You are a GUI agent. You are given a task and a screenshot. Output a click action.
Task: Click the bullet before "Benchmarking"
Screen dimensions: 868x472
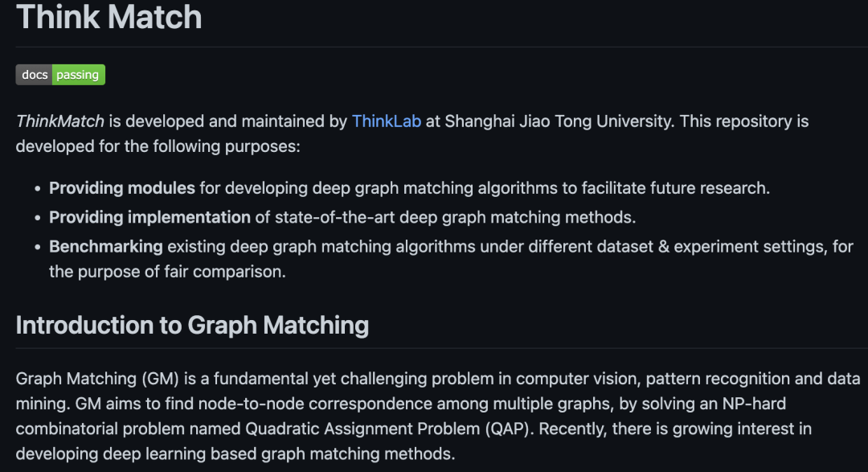(37, 247)
